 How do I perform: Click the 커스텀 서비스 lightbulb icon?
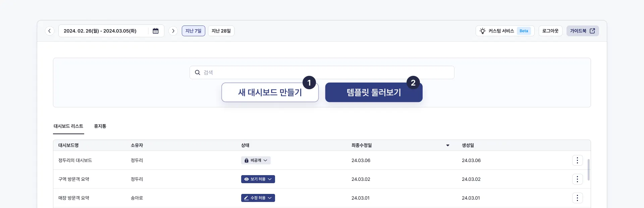[482, 31]
